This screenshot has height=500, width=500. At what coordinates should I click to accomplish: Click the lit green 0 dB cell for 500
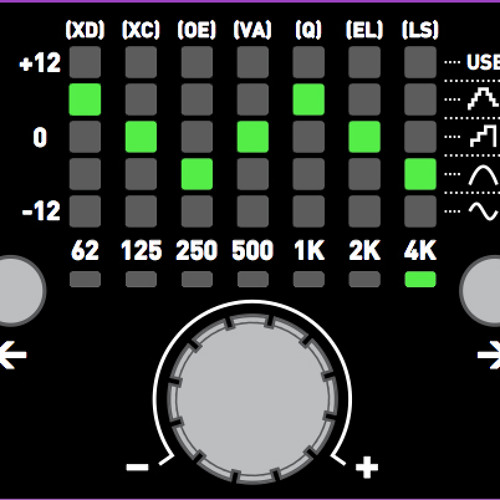pyautogui.click(x=253, y=137)
